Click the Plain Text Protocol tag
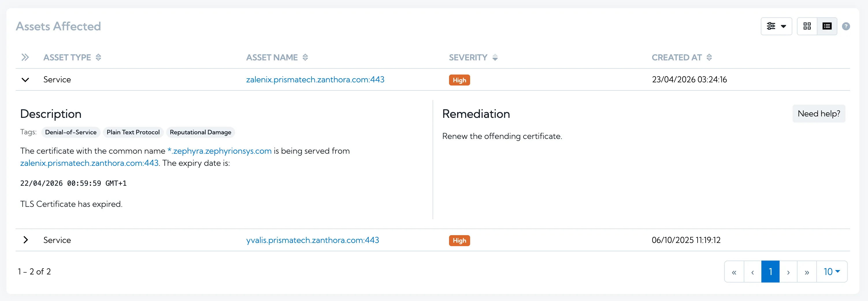The image size is (868, 301). pos(133,132)
